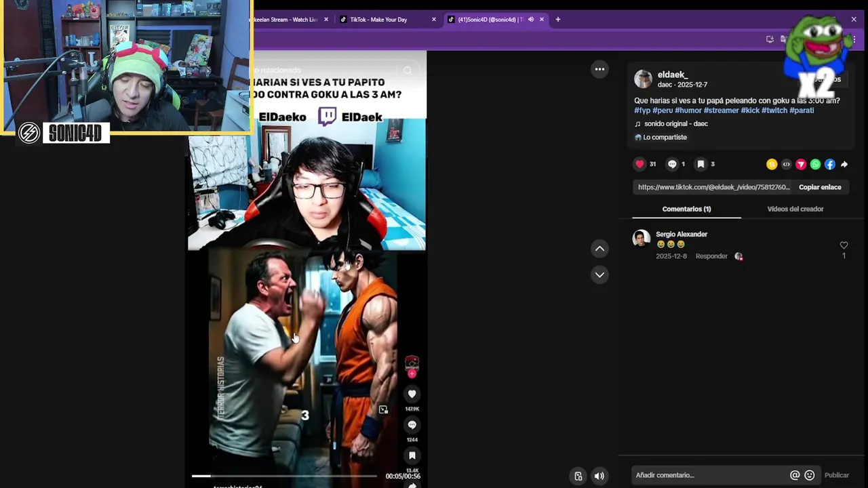Like Sergio Alexander's comment heart

coord(844,245)
